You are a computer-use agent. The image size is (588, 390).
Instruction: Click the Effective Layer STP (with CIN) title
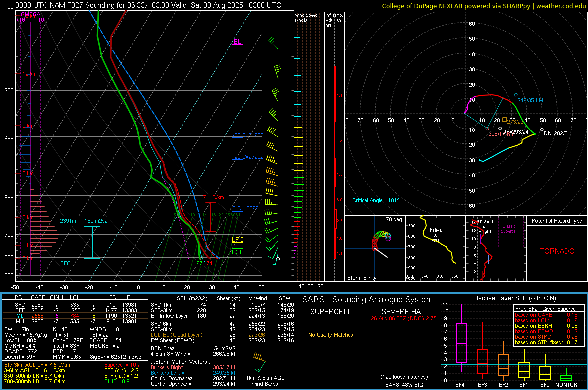(x=513, y=298)
